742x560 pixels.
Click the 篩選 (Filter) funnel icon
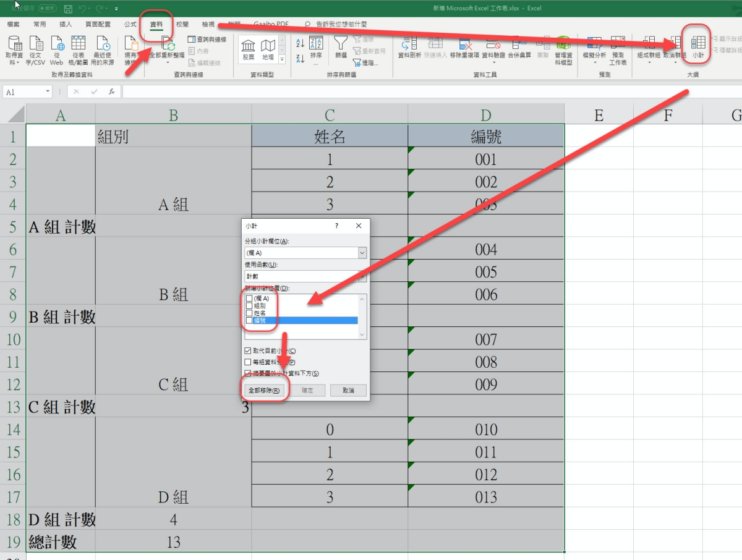point(341,46)
